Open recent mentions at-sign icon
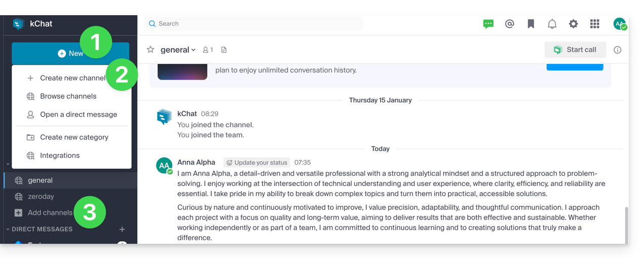The height and width of the screenshot is (259, 644). [510, 24]
